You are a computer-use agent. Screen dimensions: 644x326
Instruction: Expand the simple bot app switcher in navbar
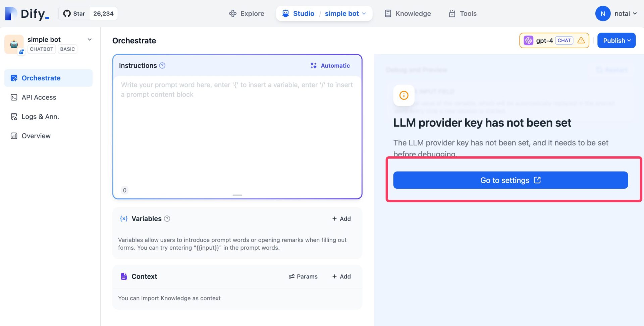click(x=345, y=13)
